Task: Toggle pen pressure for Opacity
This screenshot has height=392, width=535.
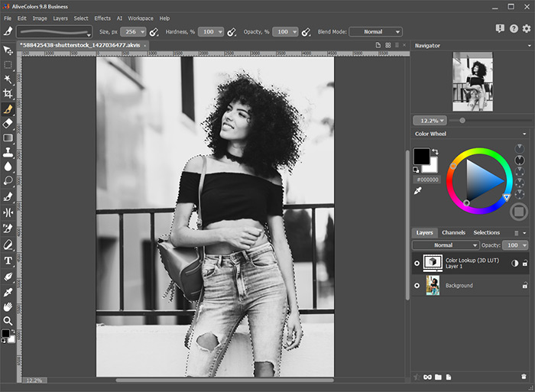Action: [x=306, y=32]
